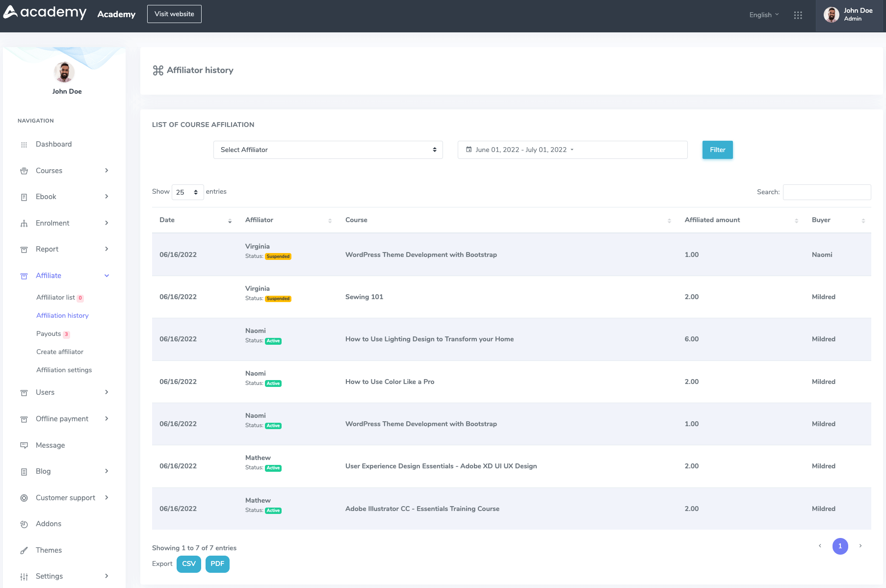This screenshot has width=886, height=588.
Task: Click inside the Search input field
Action: click(x=827, y=192)
